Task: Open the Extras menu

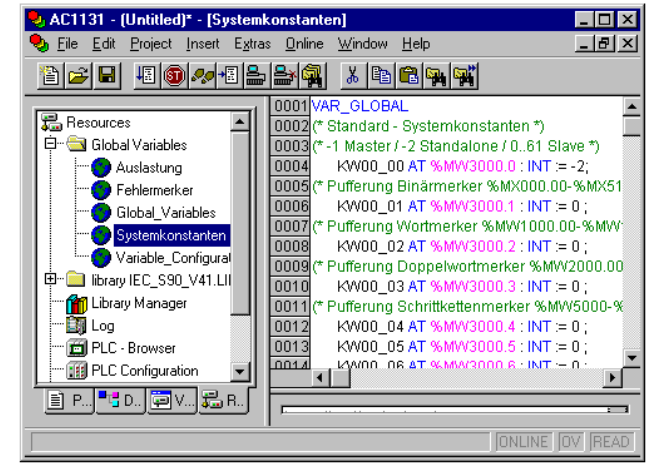Action: tap(252, 44)
